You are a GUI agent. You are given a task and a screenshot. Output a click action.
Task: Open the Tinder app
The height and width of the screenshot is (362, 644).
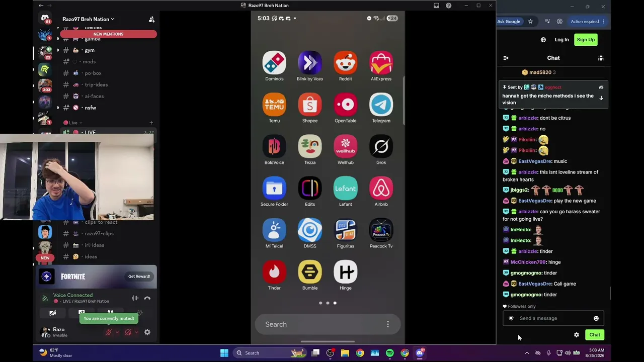tap(274, 272)
